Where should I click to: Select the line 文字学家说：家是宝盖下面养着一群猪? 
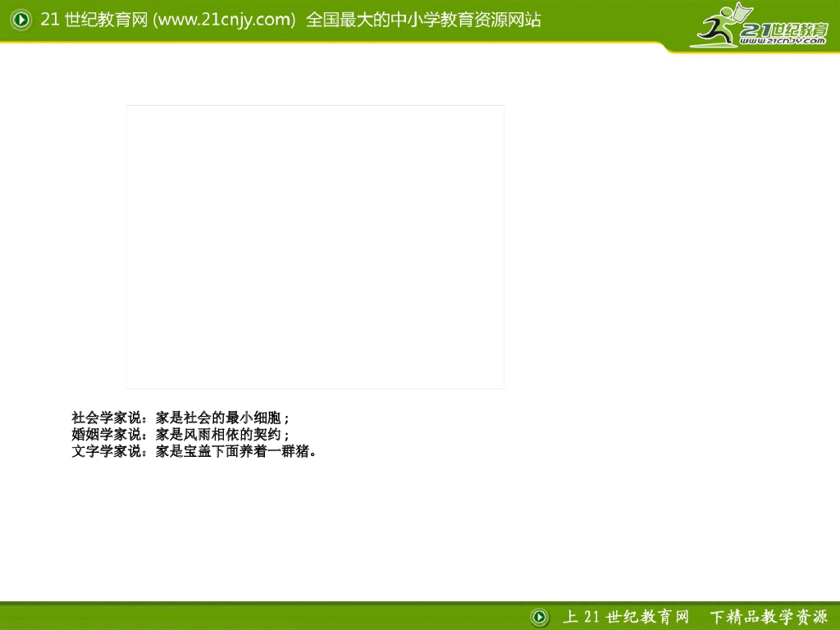[194, 451]
